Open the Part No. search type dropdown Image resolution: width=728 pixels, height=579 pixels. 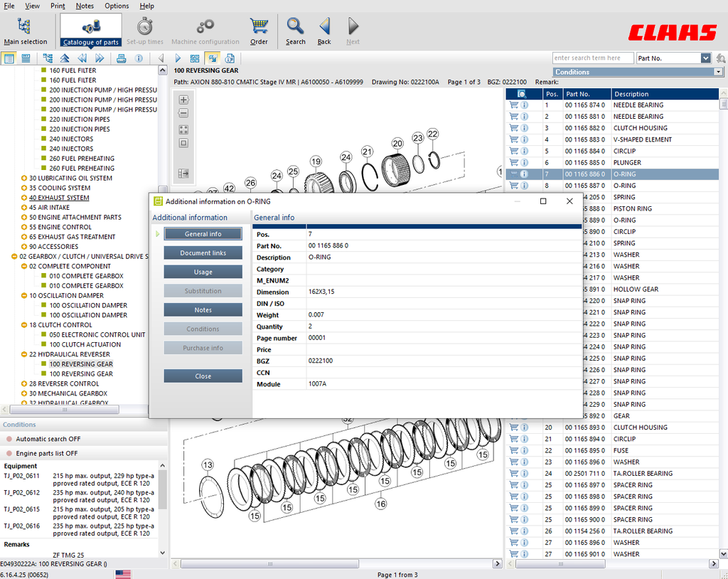(705, 58)
